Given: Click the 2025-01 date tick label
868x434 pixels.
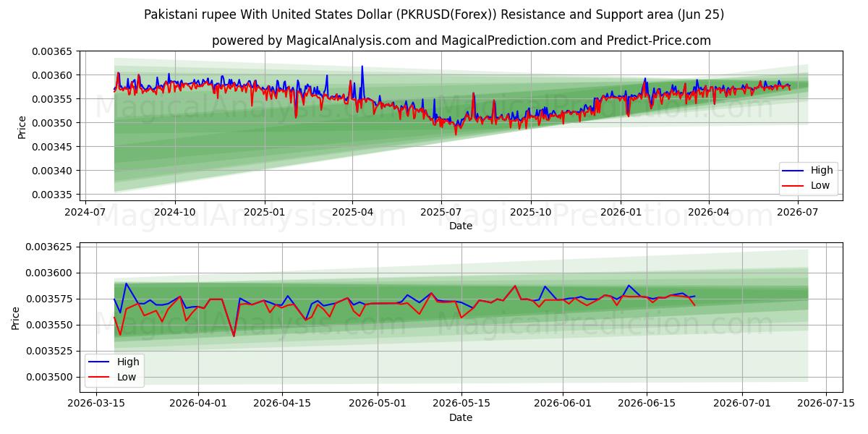Looking at the screenshot, I should click(264, 213).
